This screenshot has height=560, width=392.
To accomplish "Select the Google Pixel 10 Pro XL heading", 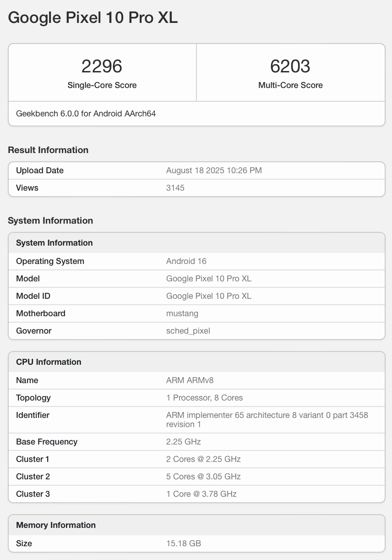I will [x=93, y=17].
